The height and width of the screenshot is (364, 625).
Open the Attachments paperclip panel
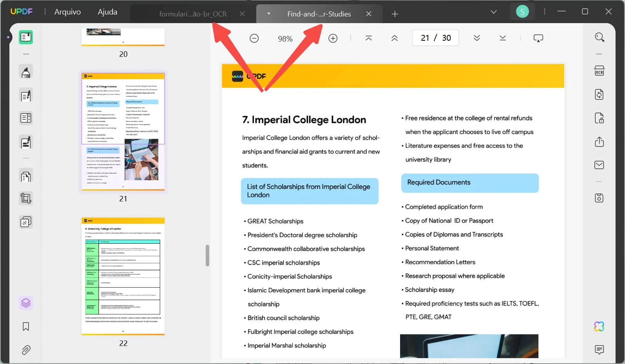pos(26,350)
